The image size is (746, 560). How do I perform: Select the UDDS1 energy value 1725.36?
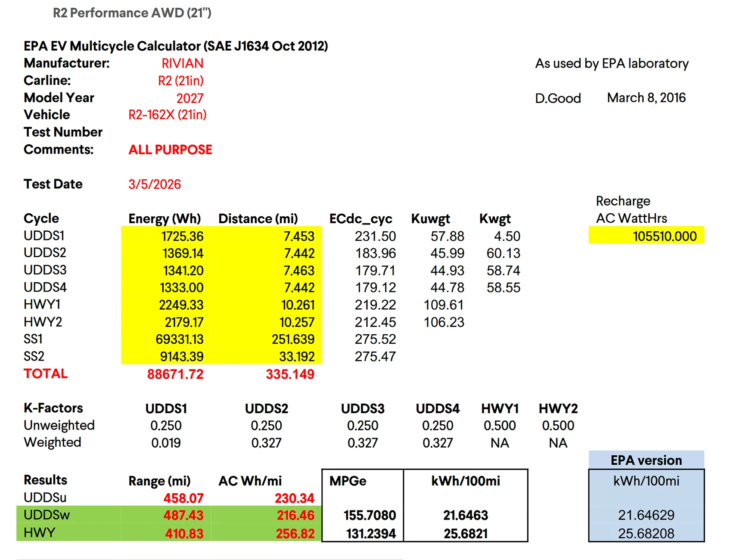[x=182, y=236]
